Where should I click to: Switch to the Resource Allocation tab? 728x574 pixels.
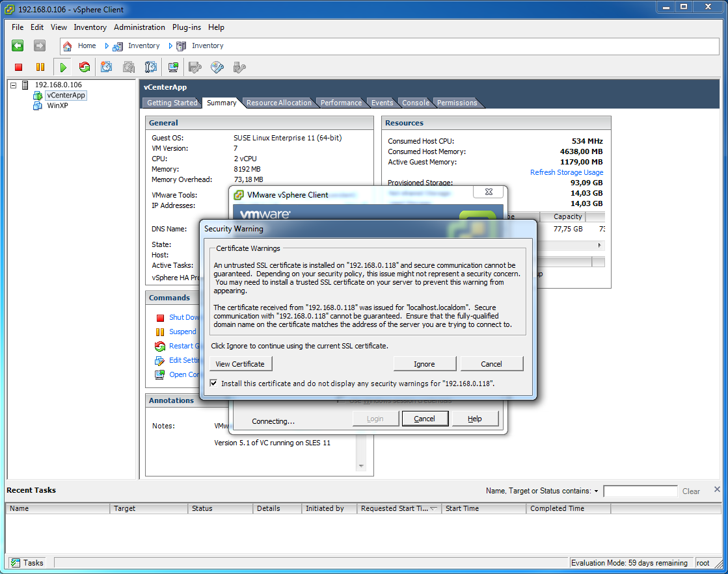coord(278,103)
